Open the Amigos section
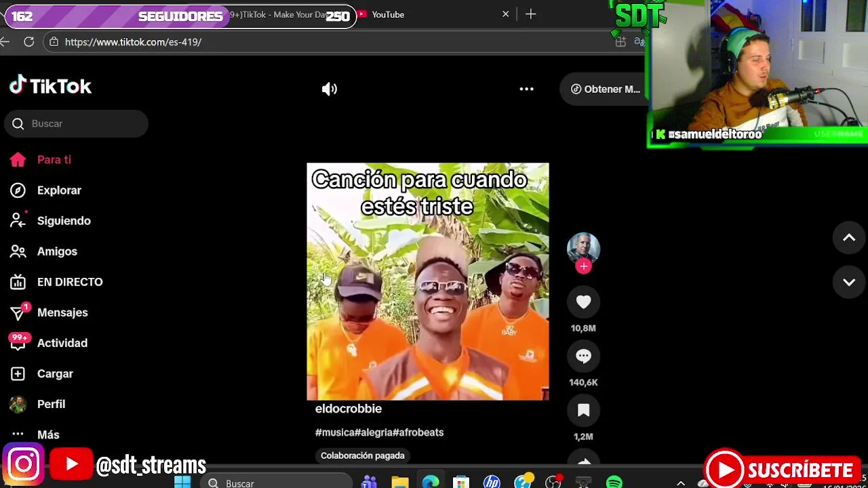868x488 pixels. [x=57, y=251]
